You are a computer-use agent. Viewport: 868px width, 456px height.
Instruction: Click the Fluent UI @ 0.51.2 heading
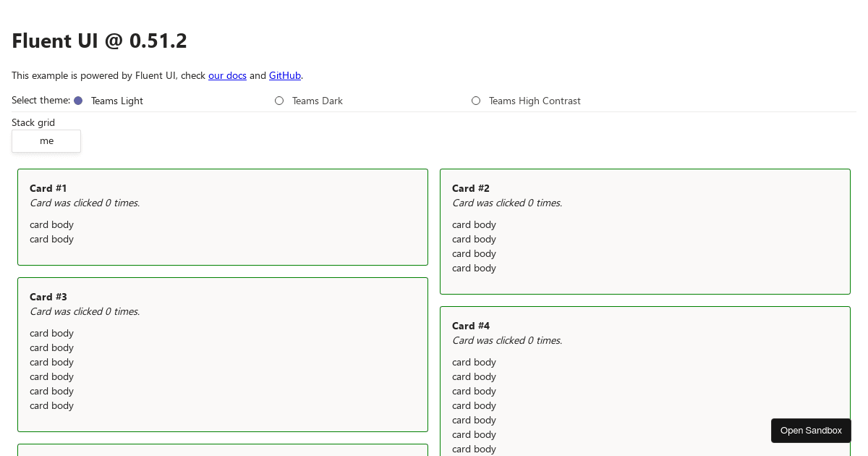coord(99,41)
